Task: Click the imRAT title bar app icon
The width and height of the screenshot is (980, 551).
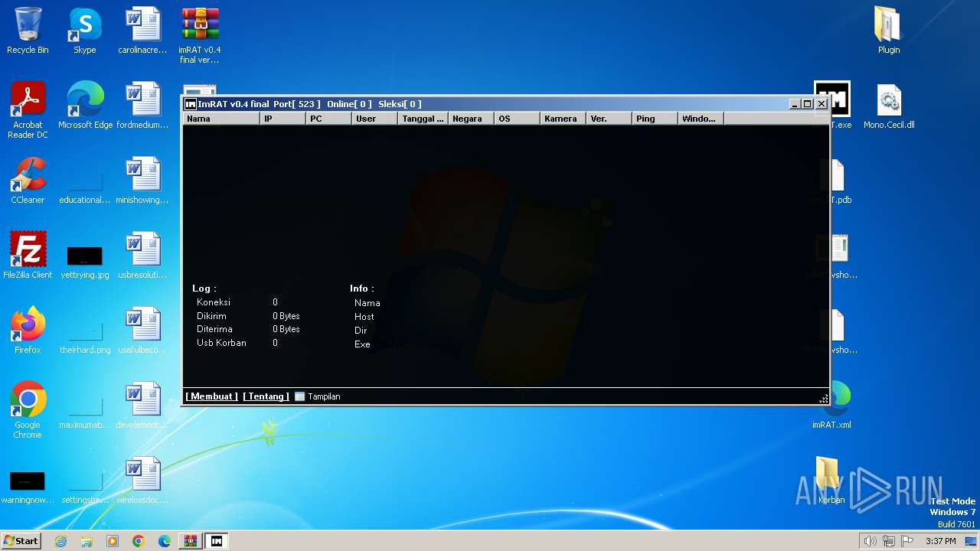Action: [191, 104]
